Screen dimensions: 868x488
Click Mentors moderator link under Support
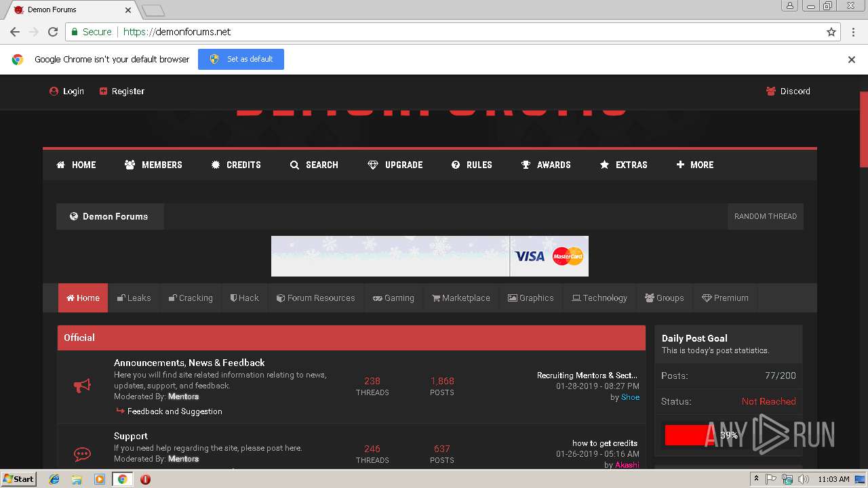pyautogui.click(x=184, y=459)
